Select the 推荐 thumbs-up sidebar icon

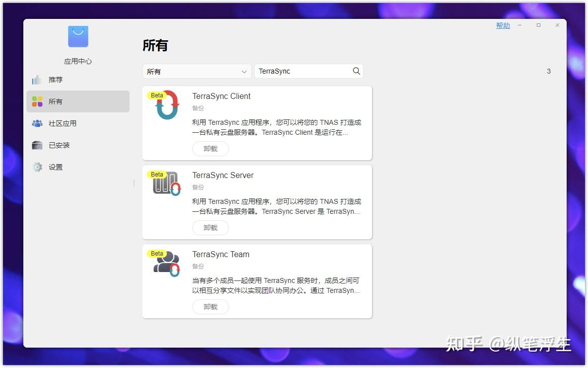[37, 80]
